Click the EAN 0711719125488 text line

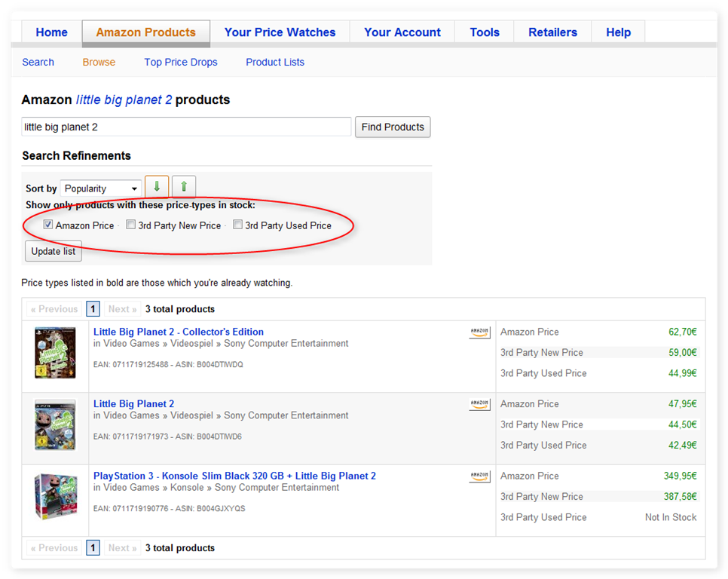168,364
